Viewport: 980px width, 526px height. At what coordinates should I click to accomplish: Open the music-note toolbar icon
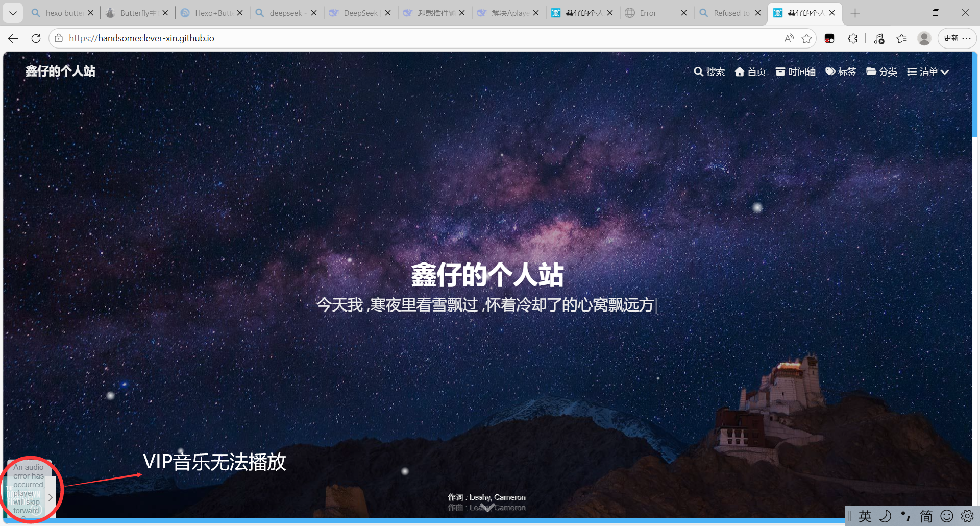(879, 38)
